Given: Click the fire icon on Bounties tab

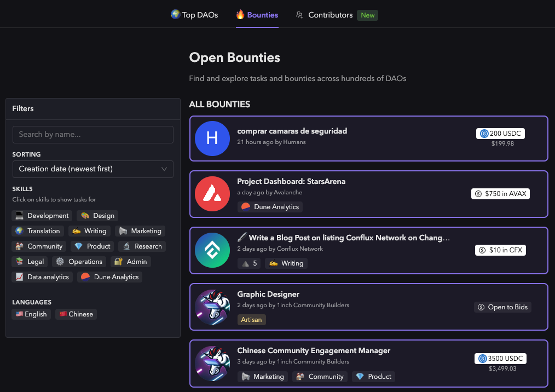Looking at the screenshot, I should pos(240,14).
